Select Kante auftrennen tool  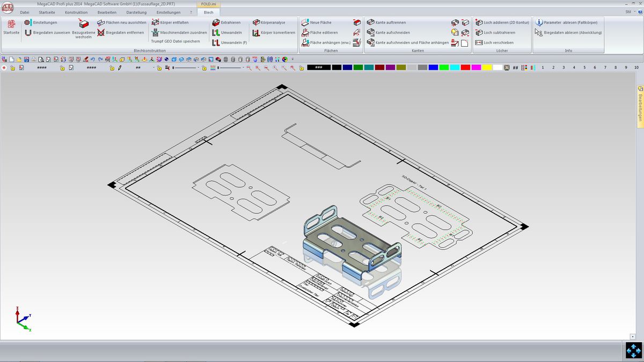coord(370,23)
